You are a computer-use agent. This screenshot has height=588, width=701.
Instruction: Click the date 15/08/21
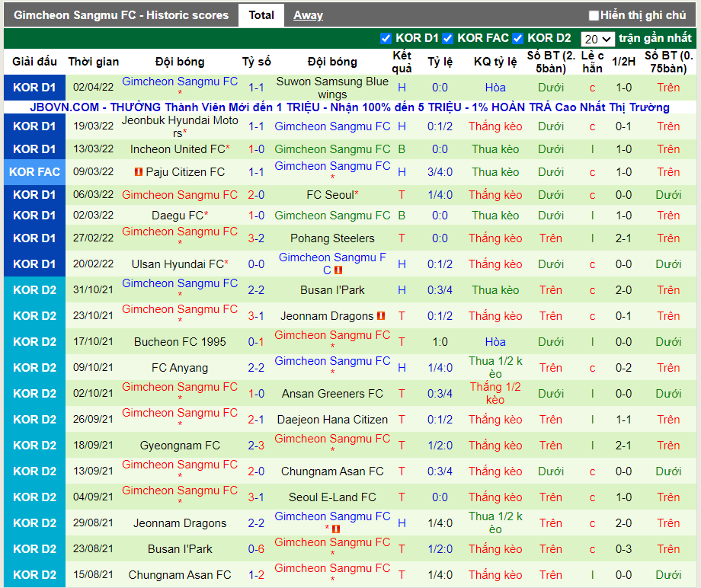94,574
